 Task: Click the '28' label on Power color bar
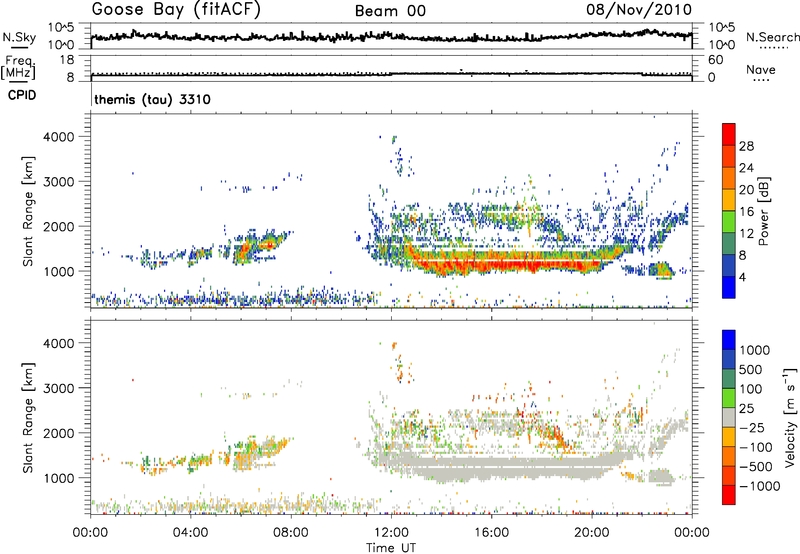coord(746,146)
